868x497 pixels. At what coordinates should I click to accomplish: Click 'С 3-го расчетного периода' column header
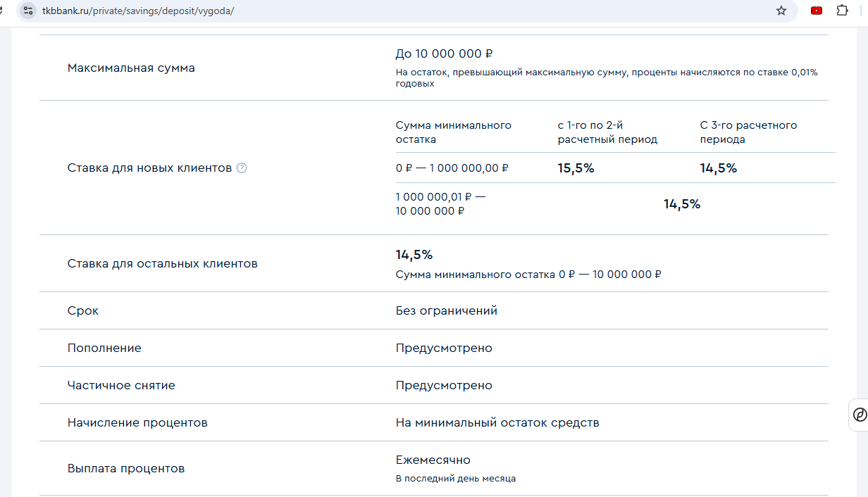[748, 132]
